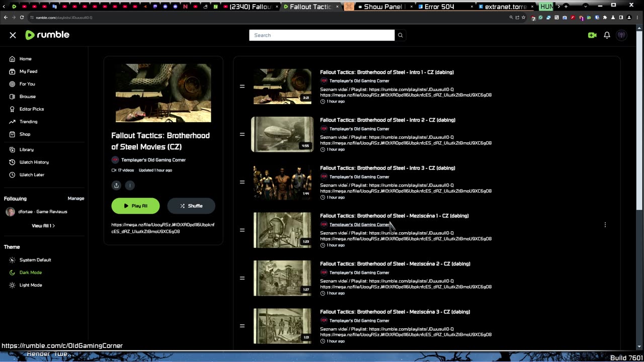Open the Meziscéna 3 video thumbnail
This screenshot has width=644, height=362.
tap(282, 326)
